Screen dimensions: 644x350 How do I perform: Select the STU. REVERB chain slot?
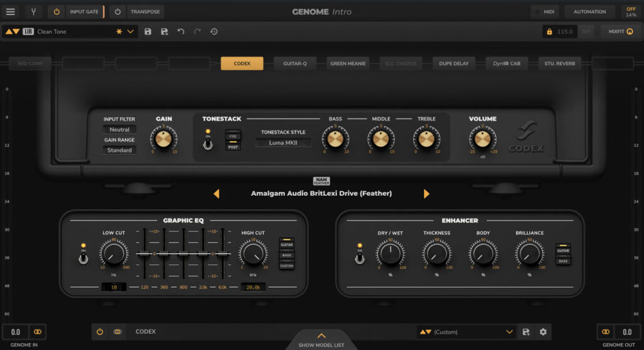(560, 64)
